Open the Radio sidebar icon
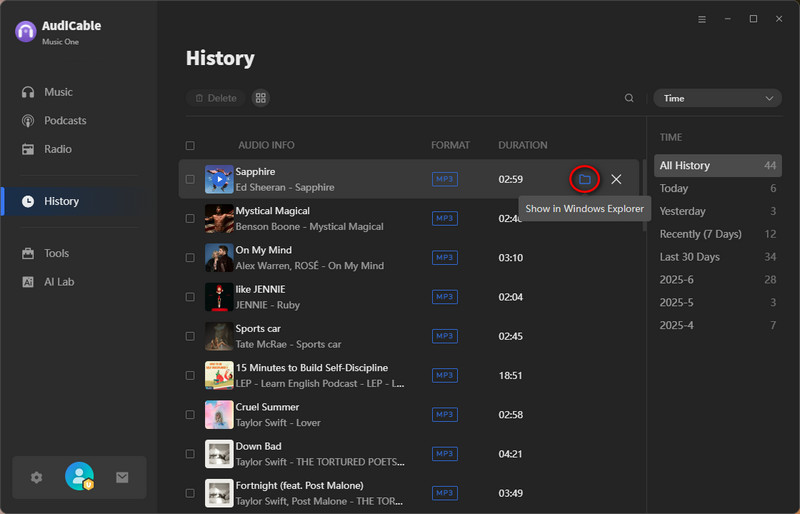Screen dimensions: 800x514 (28, 149)
